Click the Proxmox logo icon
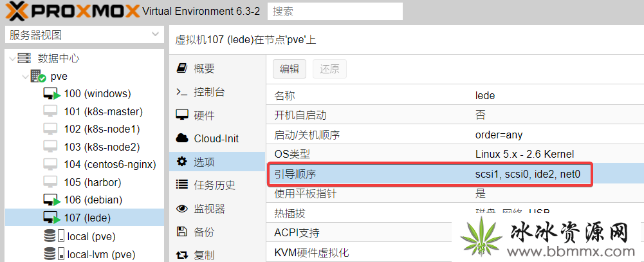Screen dimensions: 644x262 (17, 11)
